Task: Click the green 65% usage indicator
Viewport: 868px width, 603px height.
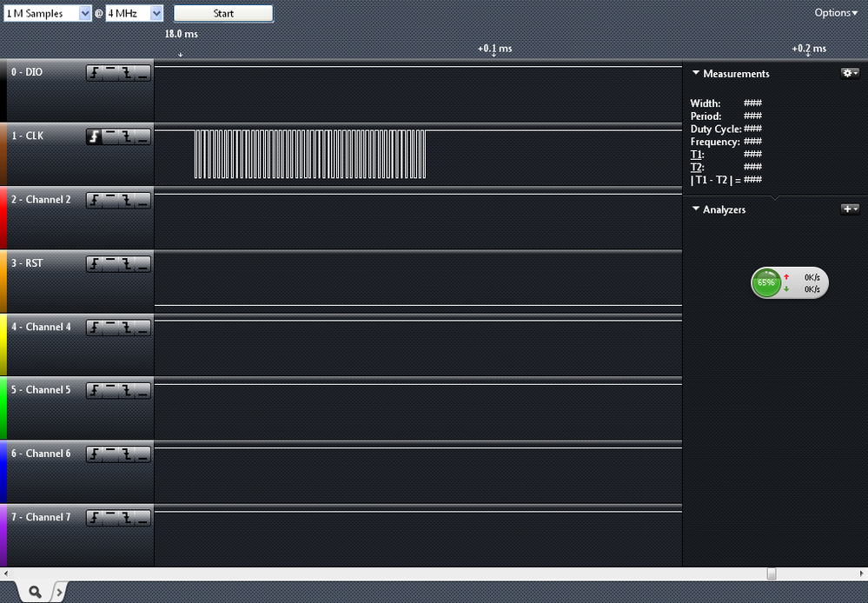Action: (765, 282)
